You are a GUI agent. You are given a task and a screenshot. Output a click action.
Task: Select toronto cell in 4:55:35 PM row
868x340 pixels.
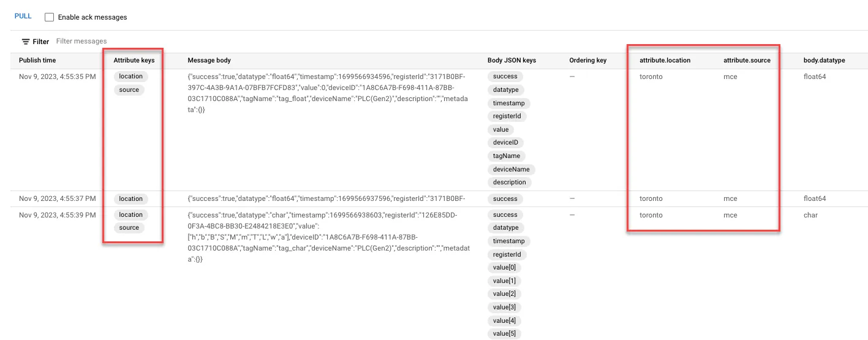[x=651, y=77]
